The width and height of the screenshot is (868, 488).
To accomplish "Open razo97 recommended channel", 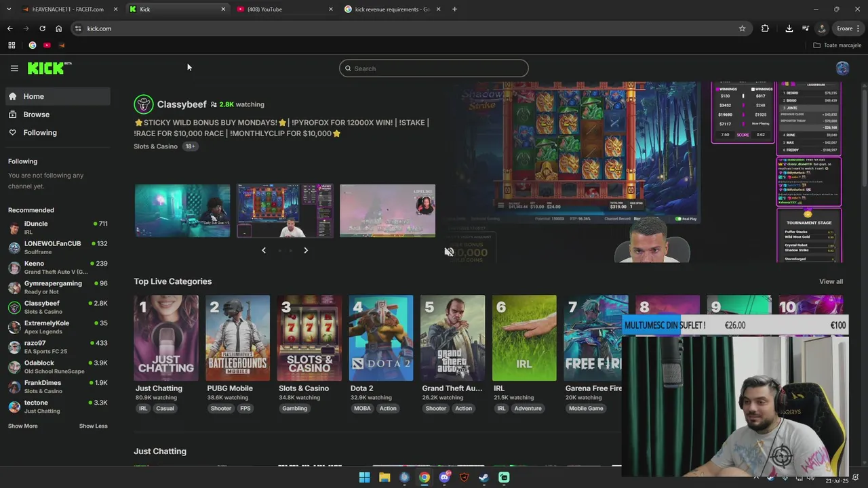I will tap(58, 347).
